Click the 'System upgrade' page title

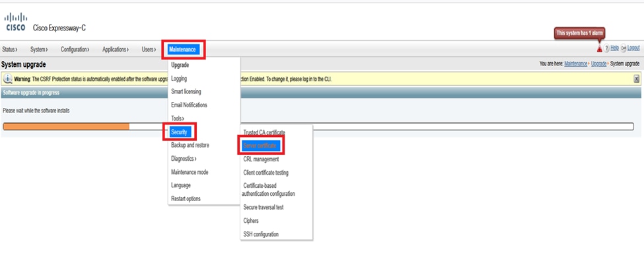click(x=23, y=65)
